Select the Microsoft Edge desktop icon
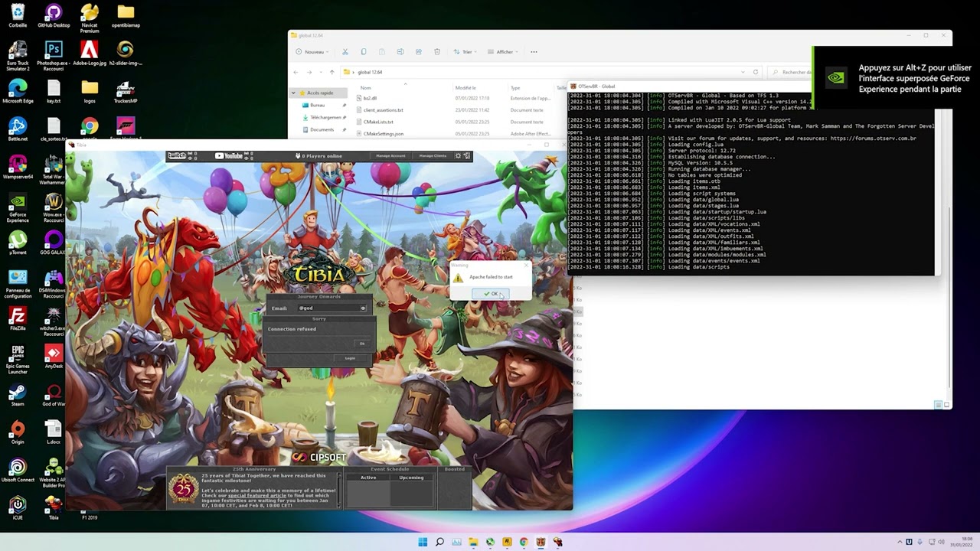This screenshot has width=980, height=551. pyautogui.click(x=17, y=91)
